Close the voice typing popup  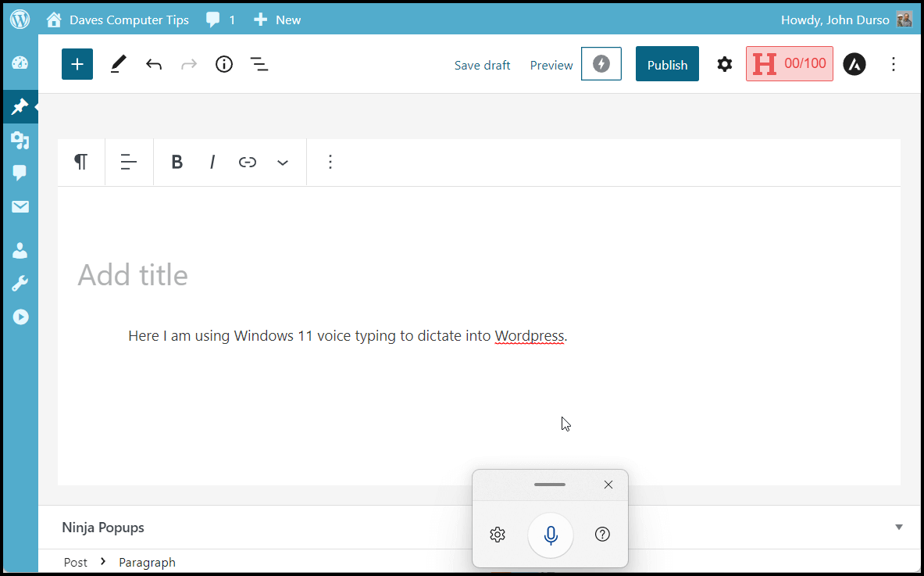pyautogui.click(x=608, y=485)
